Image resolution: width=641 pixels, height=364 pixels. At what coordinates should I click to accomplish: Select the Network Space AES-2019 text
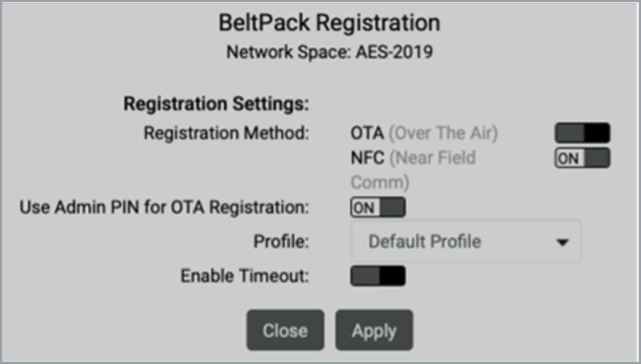tap(329, 52)
